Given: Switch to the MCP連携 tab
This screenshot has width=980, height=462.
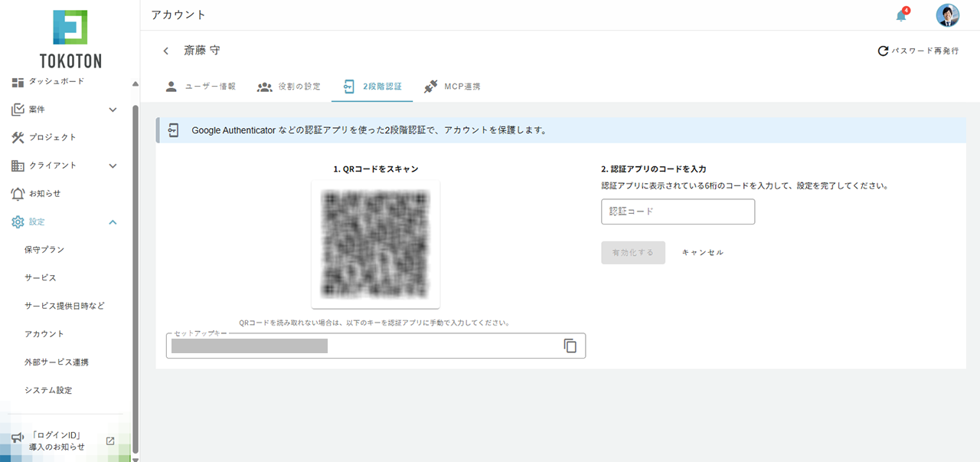Looking at the screenshot, I should tap(452, 87).
